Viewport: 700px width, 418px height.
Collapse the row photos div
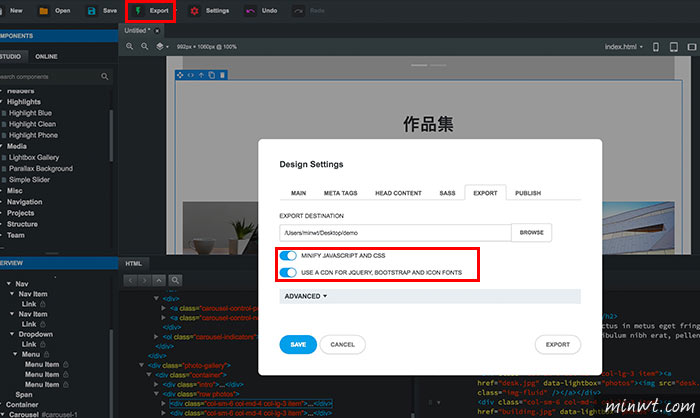pos(156,394)
